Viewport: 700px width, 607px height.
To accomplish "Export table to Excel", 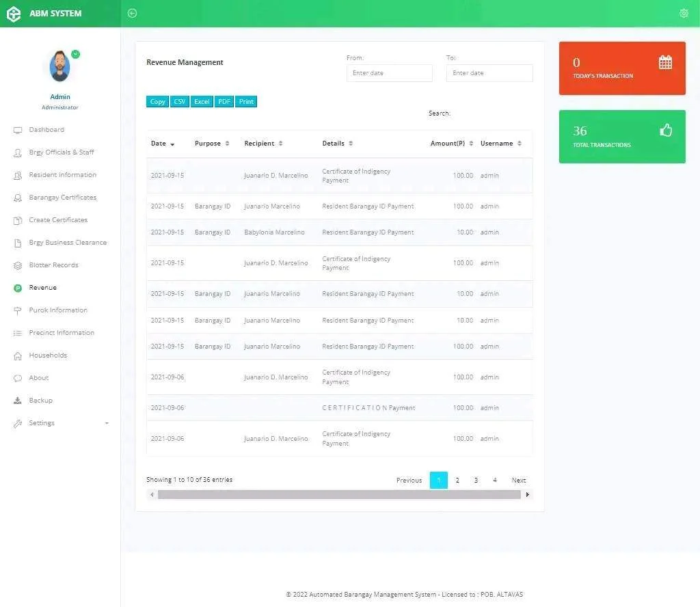I will point(202,101).
